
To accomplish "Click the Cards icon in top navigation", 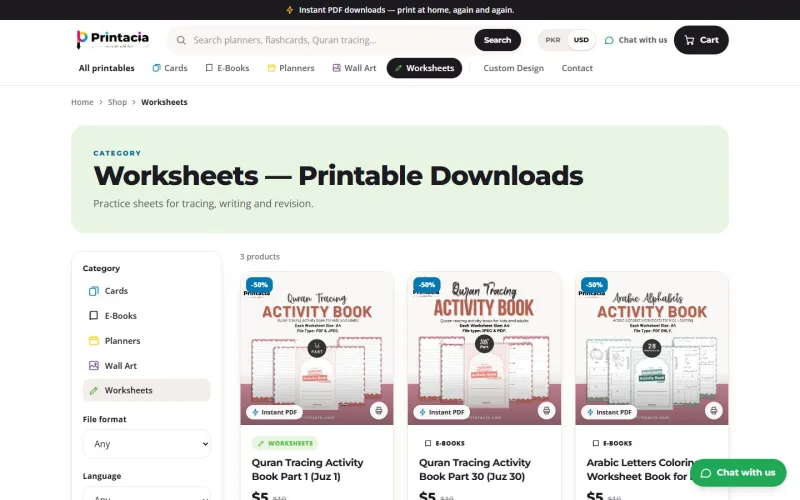I will point(157,68).
